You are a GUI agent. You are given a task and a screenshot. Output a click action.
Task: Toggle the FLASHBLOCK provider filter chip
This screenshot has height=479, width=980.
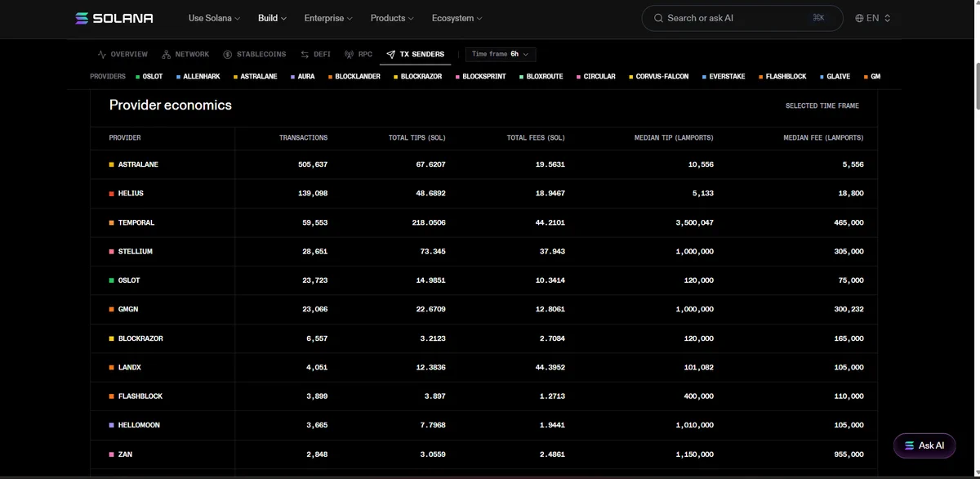(782, 76)
